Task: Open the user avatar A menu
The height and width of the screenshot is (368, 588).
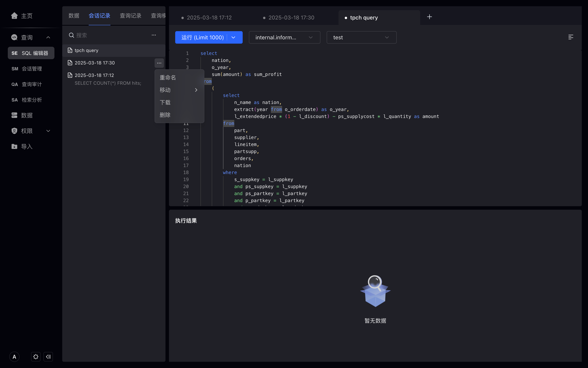Action: tap(14, 357)
